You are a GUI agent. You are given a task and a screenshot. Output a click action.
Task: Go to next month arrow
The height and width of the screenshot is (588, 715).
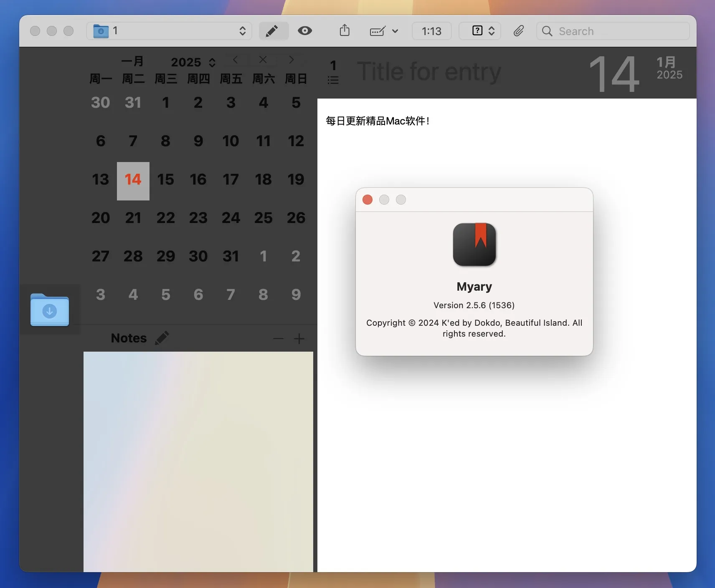pos(292,60)
